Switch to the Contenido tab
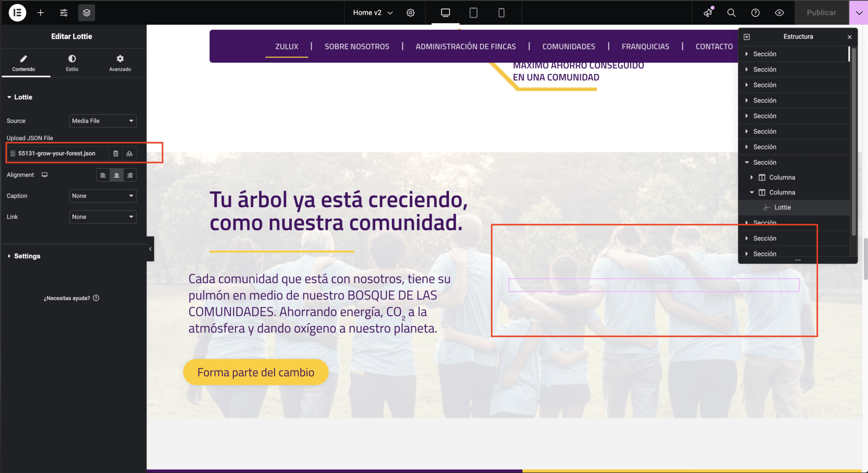 (24, 63)
